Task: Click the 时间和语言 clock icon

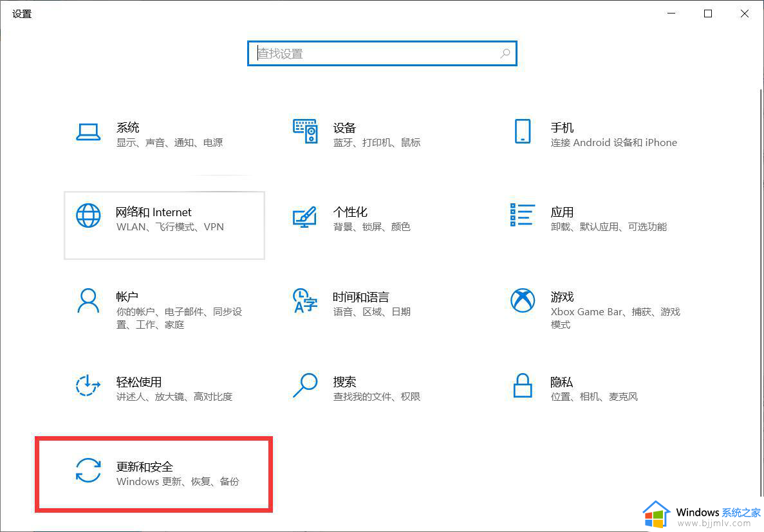Action: [x=305, y=300]
